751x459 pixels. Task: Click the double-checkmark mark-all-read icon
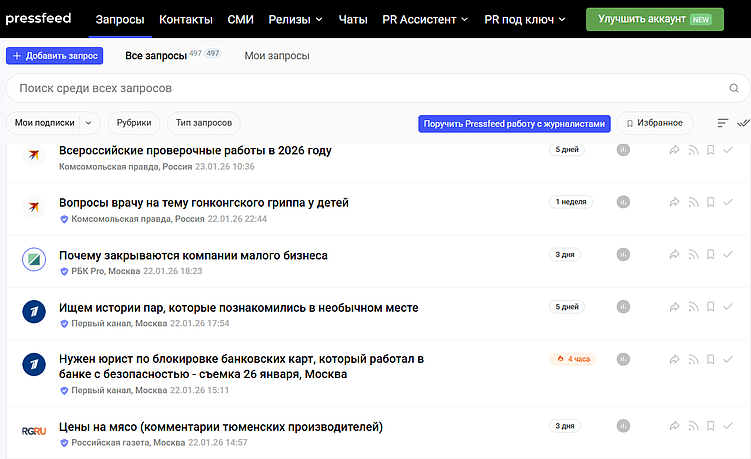point(743,123)
